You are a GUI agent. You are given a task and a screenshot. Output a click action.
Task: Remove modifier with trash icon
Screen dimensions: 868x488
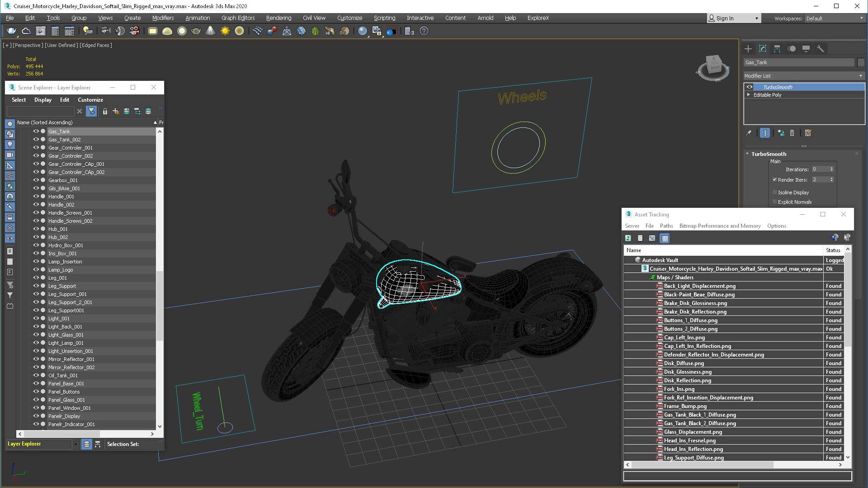tap(792, 133)
